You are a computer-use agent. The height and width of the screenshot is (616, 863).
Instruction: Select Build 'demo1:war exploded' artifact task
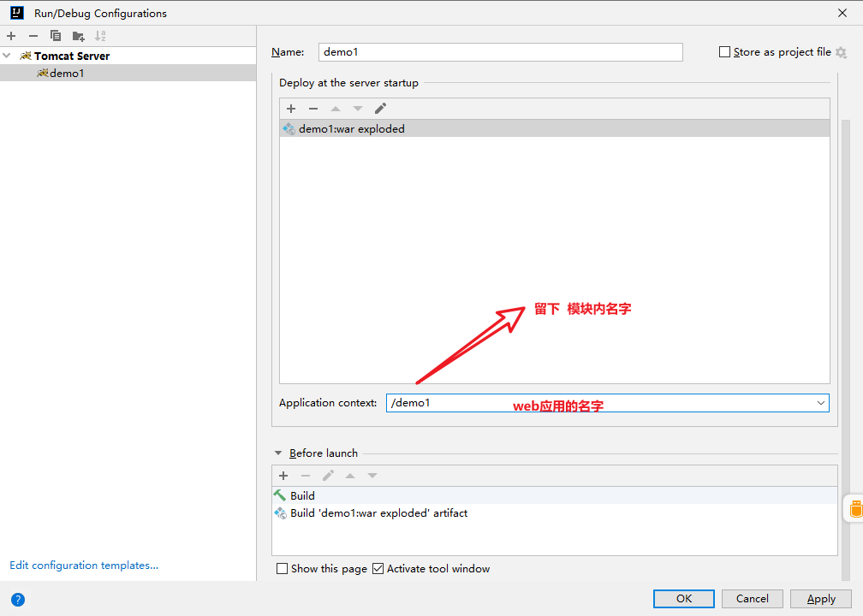click(x=554, y=512)
